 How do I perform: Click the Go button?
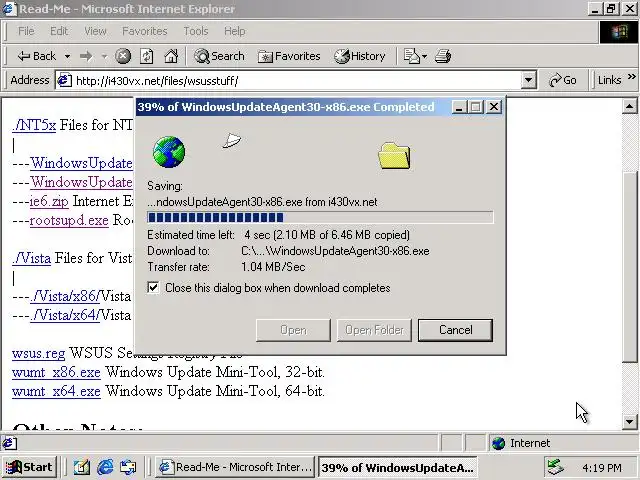pos(562,80)
